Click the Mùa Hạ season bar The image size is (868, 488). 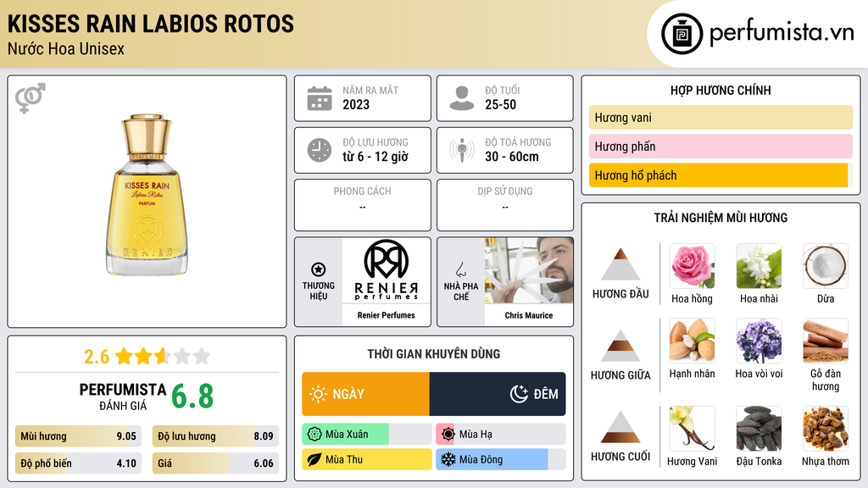501,435
